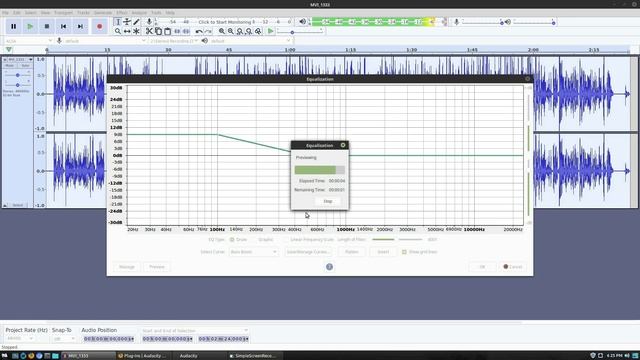
Task: Toggle the track Mute button
Action: pos(10,66)
